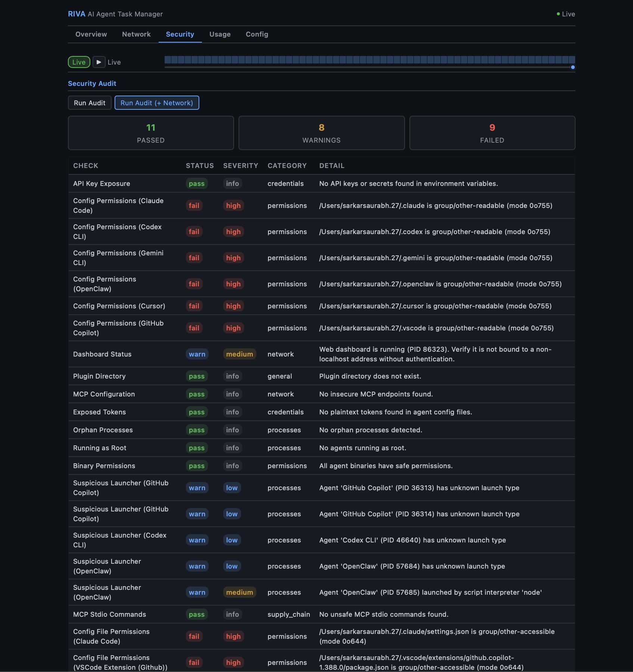Click low badge for Copilot PID 36314 row
This screenshot has width=633, height=672.
point(232,514)
